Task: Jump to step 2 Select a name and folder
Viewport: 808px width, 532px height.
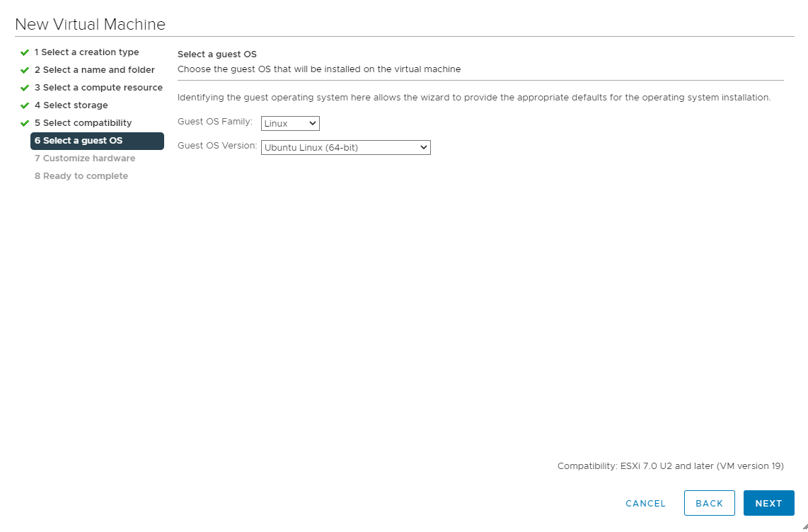Action: tap(94, 70)
